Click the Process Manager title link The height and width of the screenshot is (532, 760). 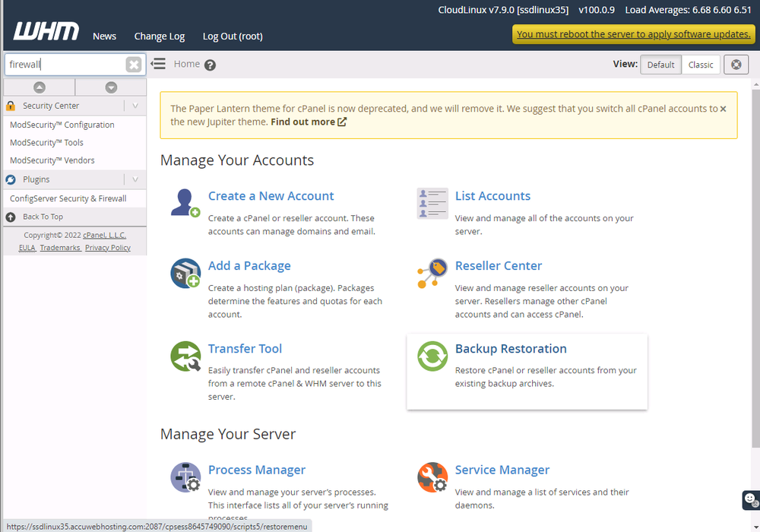pyautogui.click(x=256, y=470)
